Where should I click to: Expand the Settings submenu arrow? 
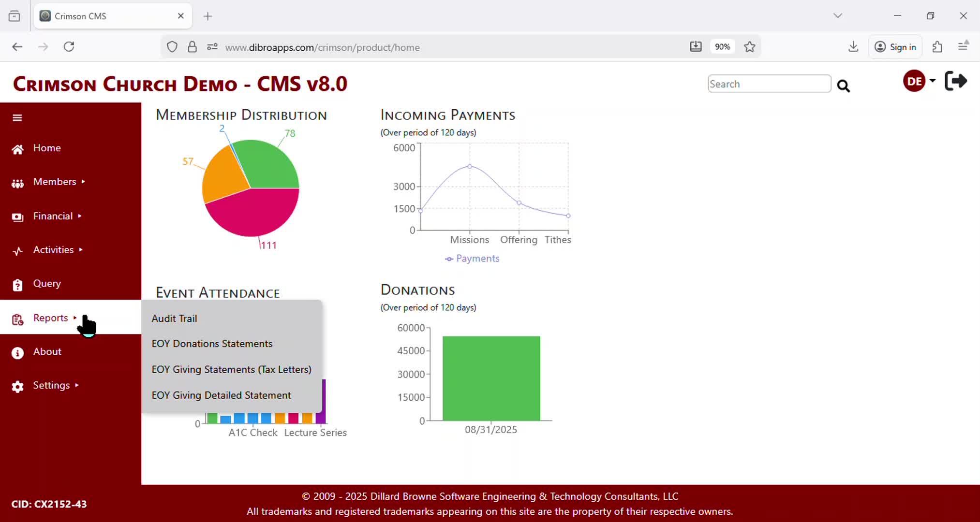[77, 385]
